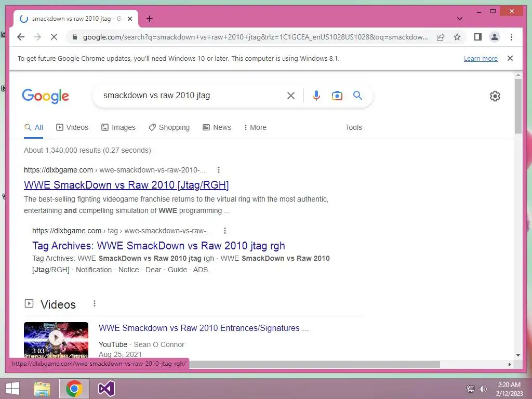The height and width of the screenshot is (399, 532).
Task: Switch to News results tab
Action: (x=217, y=128)
